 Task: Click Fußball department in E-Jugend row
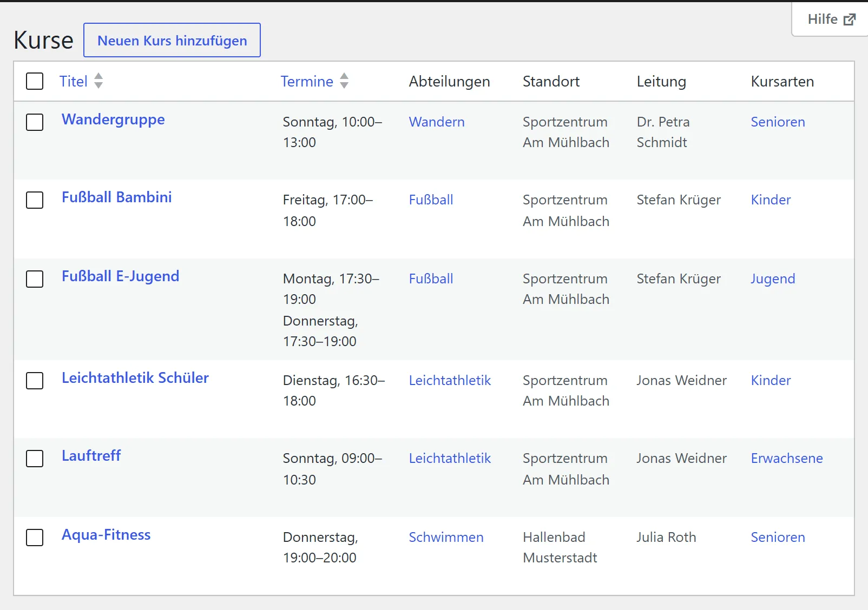tap(431, 279)
